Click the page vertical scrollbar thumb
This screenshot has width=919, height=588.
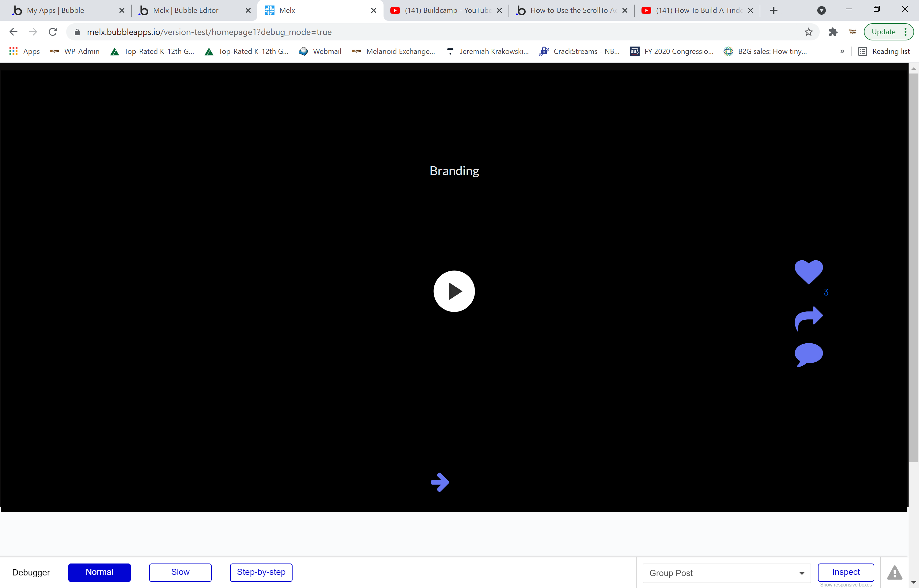pyautogui.click(x=913, y=267)
